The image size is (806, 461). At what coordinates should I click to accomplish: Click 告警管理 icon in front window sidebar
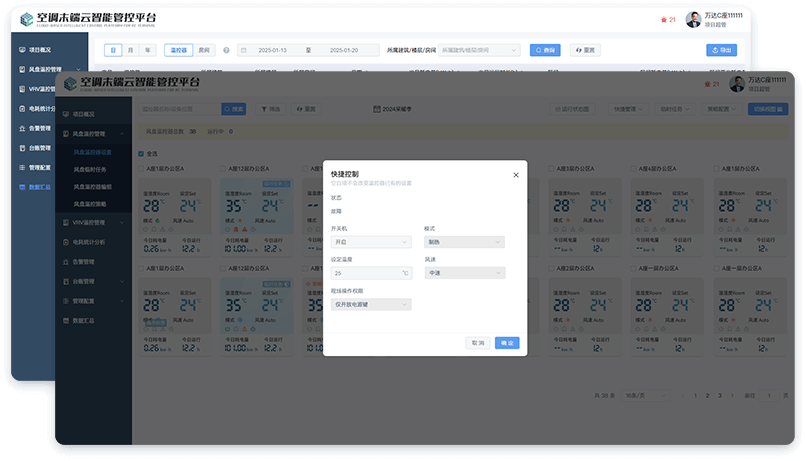coord(66,262)
